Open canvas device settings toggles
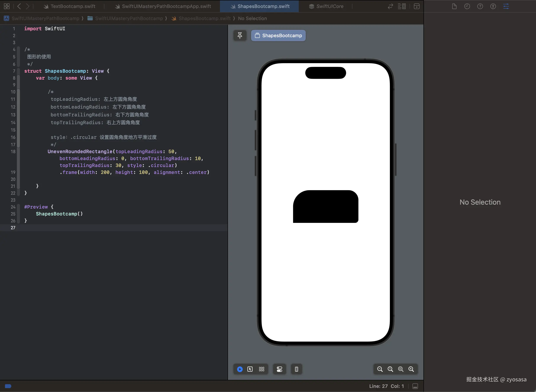The height and width of the screenshot is (392, 536). pyautogui.click(x=279, y=369)
